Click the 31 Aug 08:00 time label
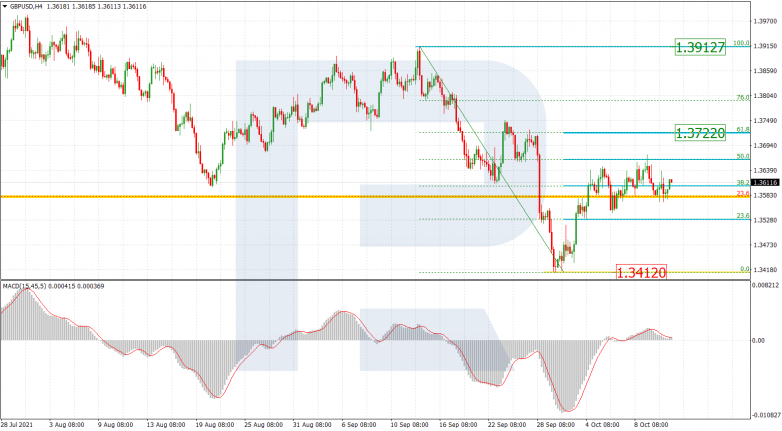The width and height of the screenshot is (782, 431). coord(312,425)
